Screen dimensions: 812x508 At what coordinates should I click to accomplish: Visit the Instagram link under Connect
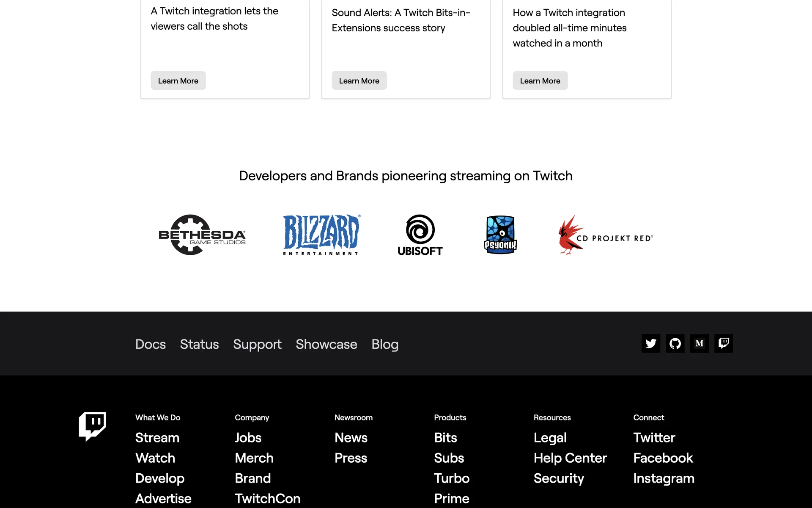tap(664, 478)
